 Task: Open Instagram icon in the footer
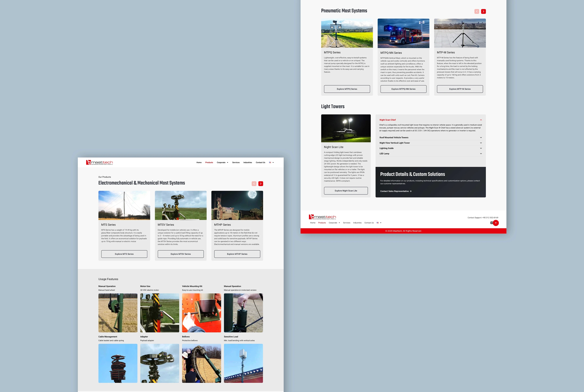click(492, 223)
